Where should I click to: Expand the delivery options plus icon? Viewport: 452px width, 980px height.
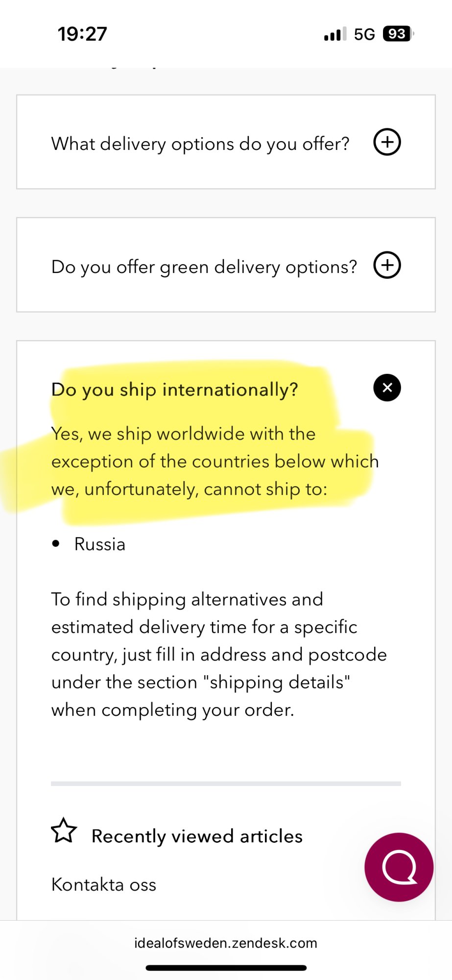tap(387, 142)
